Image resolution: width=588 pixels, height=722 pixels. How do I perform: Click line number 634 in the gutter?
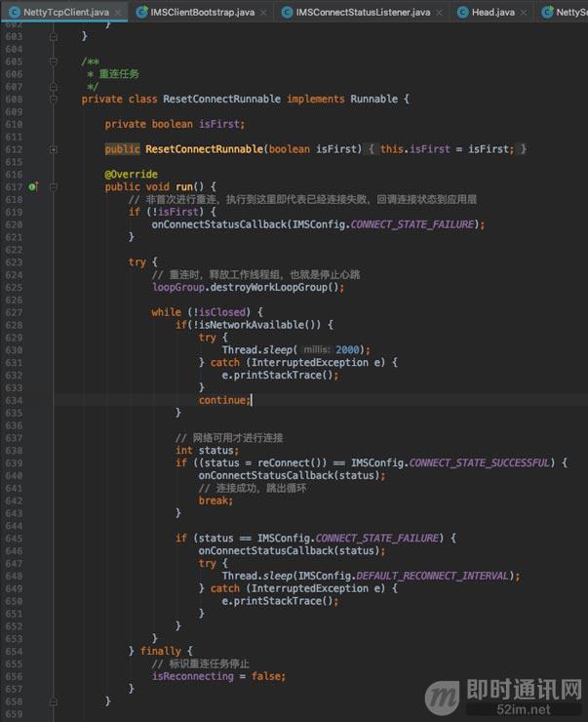[x=14, y=400]
